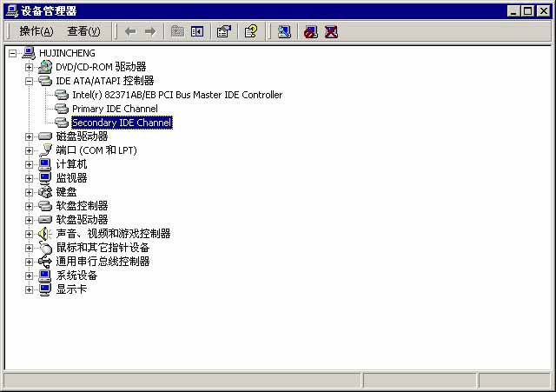Expand the 通用串行总线控制器 category

[x=29, y=262]
